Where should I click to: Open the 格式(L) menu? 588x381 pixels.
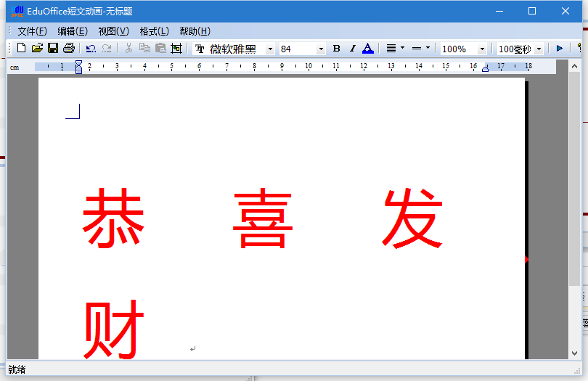(154, 31)
